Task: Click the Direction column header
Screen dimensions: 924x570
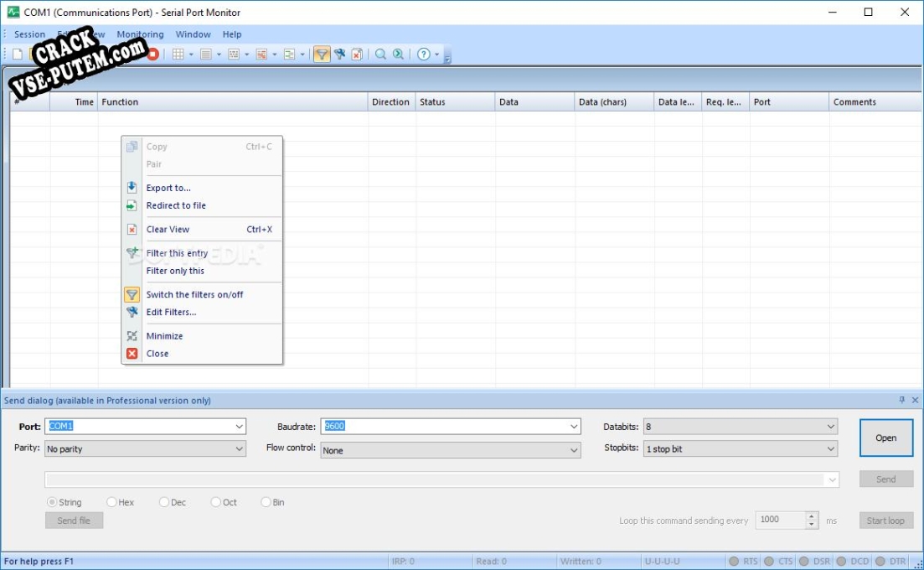Action: coord(391,102)
